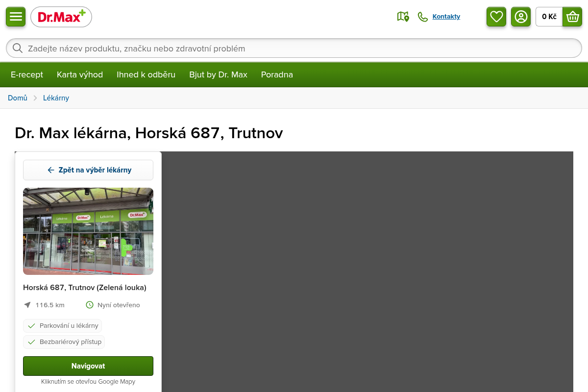Click the 116.5 km distance text
The image size is (588, 392).
[x=50, y=305]
